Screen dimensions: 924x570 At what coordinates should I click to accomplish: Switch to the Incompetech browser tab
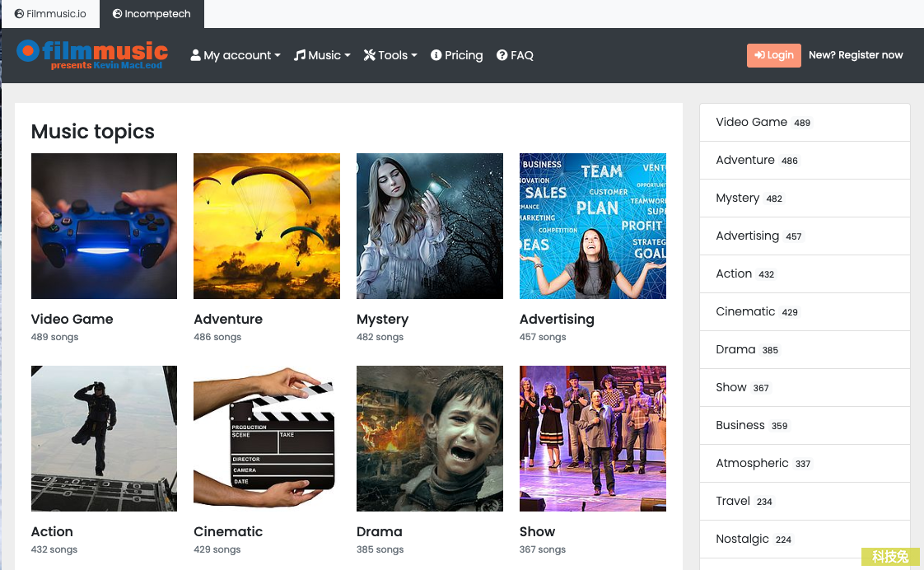tap(152, 14)
